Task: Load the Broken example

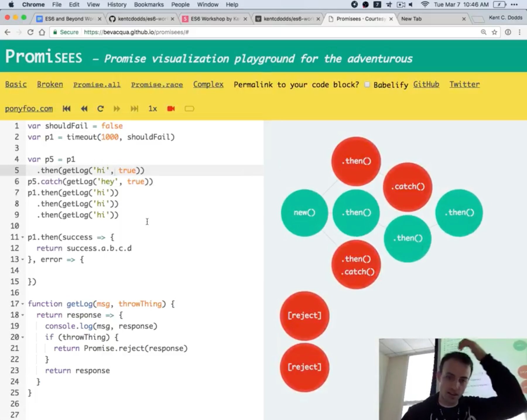Action: (x=50, y=84)
